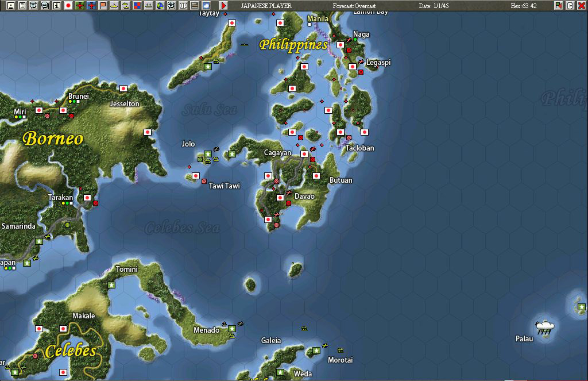588x381 pixels.
Task: Select the green star base at Tomini
Action: [111, 285]
